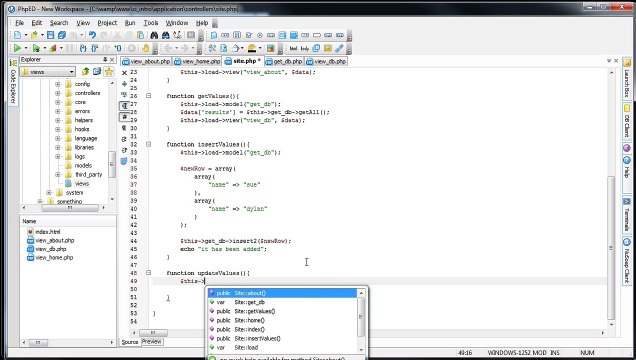Click the blue link chain toolbar icon
The image size is (636, 360).
pos(339,48)
